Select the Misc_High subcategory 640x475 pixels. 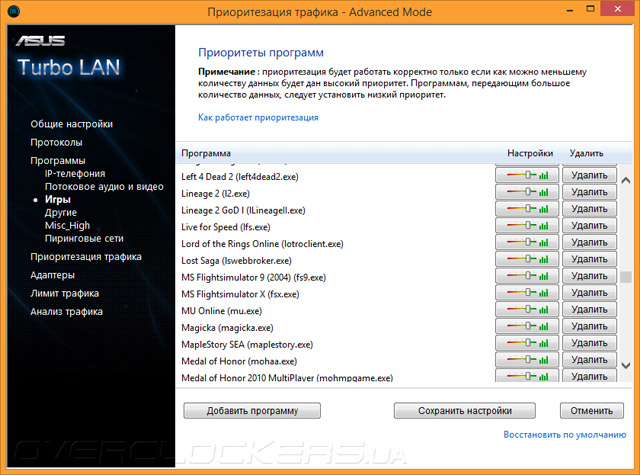click(67, 226)
